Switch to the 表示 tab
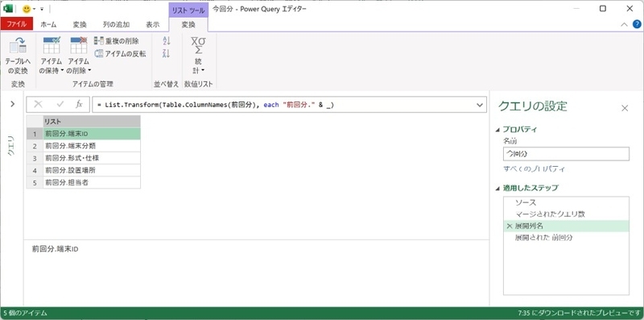Screen dimensions: 644x320 [x=152, y=24]
